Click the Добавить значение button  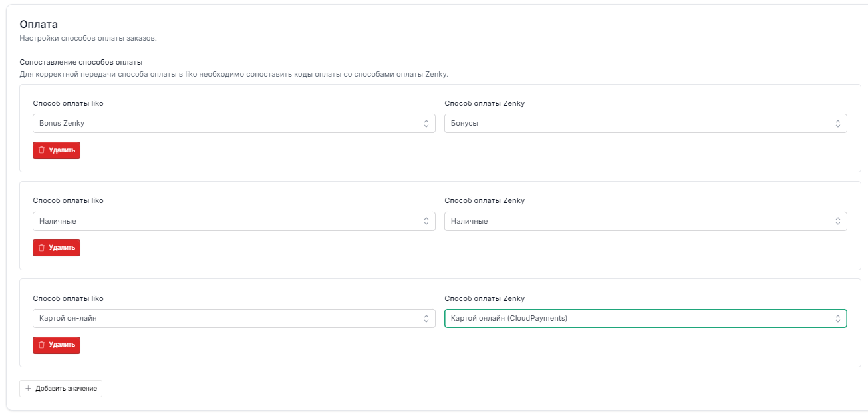pyautogui.click(x=61, y=389)
